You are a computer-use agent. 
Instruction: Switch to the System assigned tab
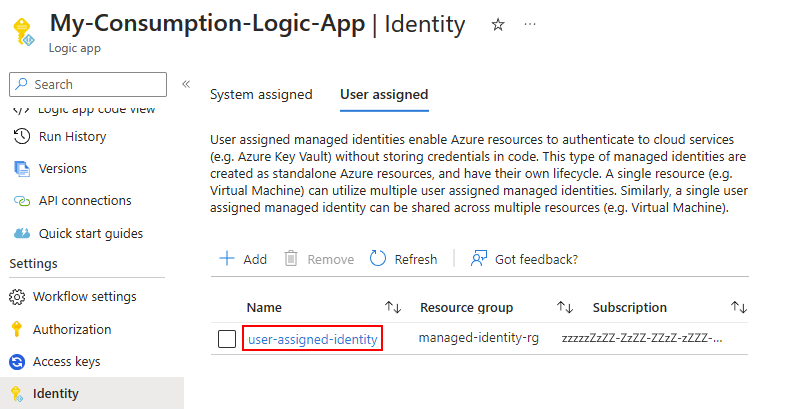tap(261, 95)
